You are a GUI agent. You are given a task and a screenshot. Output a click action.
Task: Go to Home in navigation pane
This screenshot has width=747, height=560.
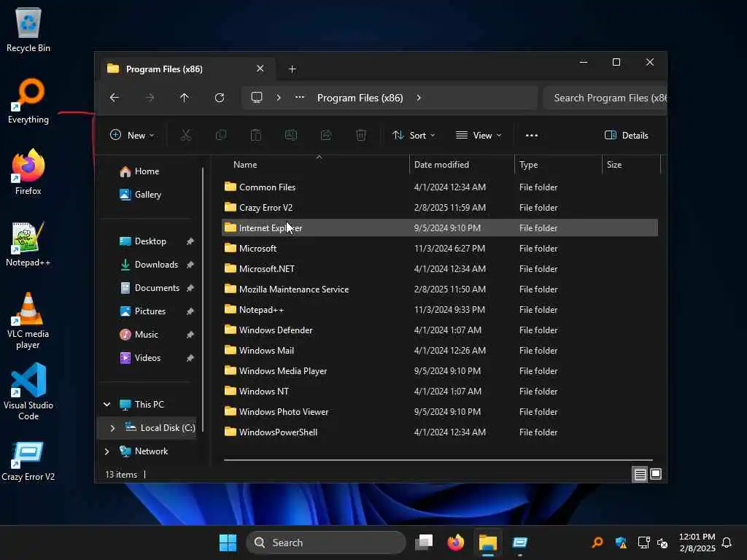139,171
